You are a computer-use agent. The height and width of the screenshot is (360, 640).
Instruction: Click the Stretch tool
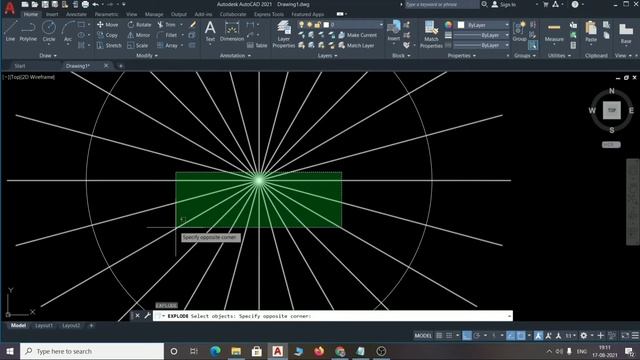109,45
